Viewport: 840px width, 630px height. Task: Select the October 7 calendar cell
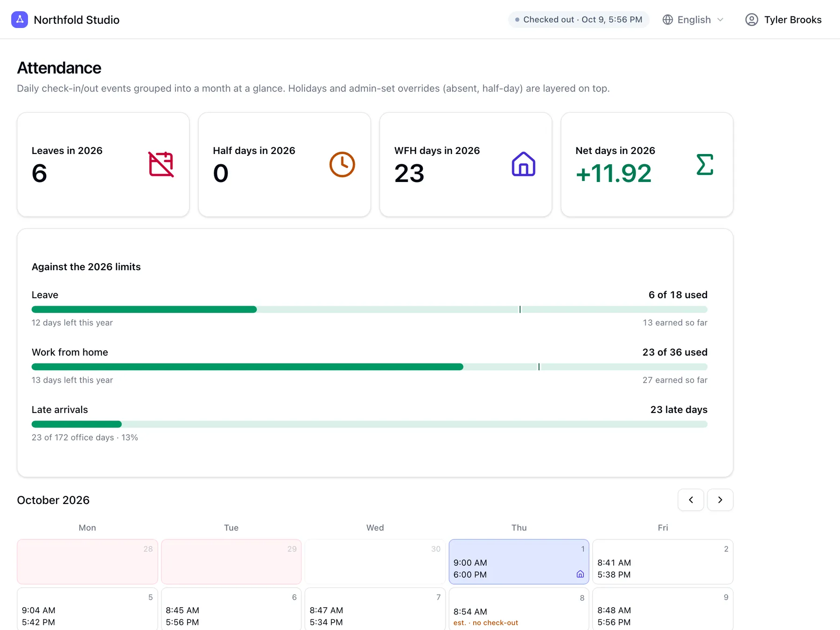pyautogui.click(x=375, y=609)
